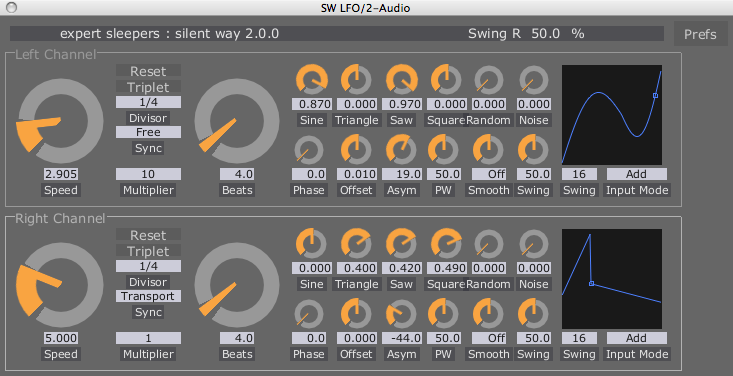The height and width of the screenshot is (376, 733).
Task: Click the Left Channel large Speed knob
Action: 60,120
